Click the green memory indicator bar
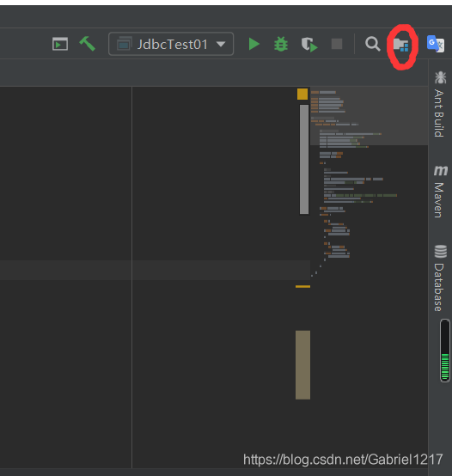 pyautogui.click(x=445, y=351)
